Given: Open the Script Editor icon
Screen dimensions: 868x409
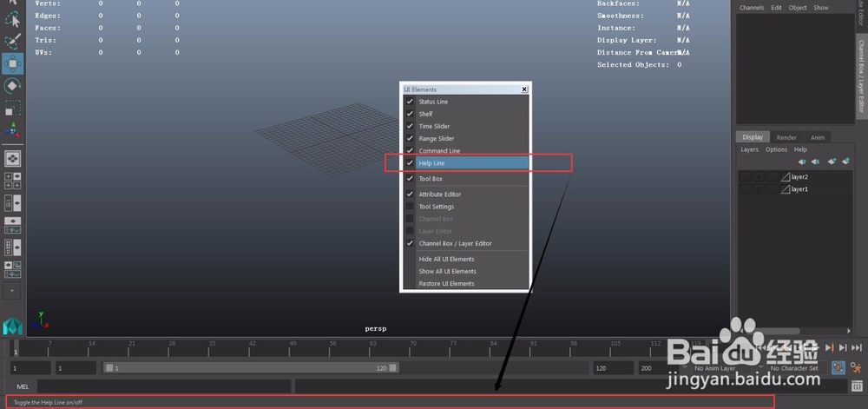Looking at the screenshot, I should coord(857,386).
